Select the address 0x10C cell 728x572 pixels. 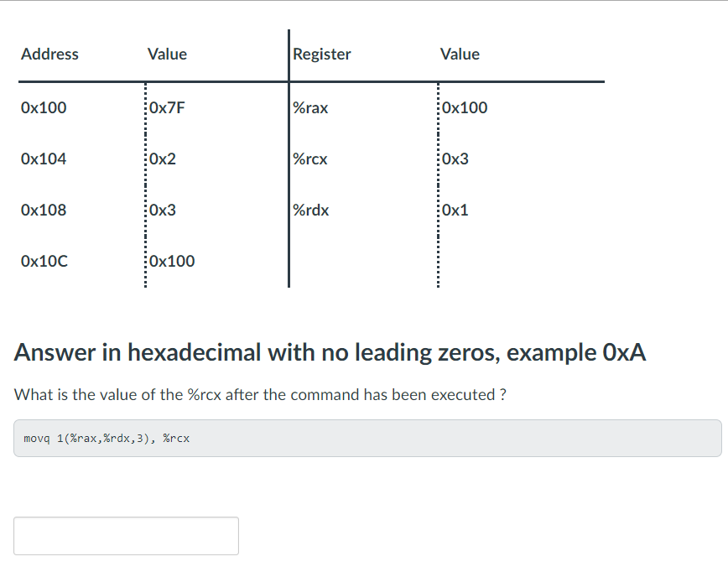[44, 261]
